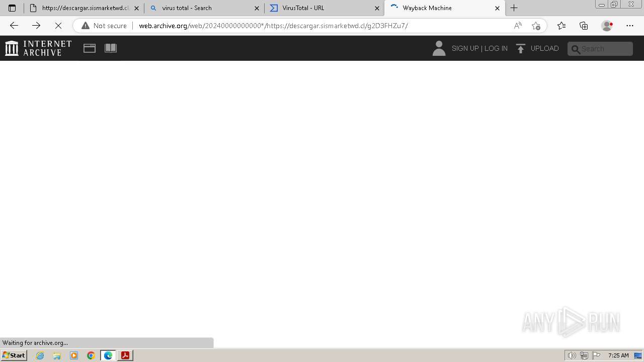The height and width of the screenshot is (362, 644).
Task: Open Read aloud from address bar
Action: point(518,26)
